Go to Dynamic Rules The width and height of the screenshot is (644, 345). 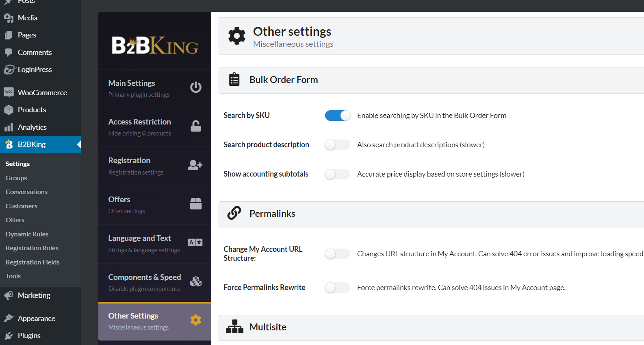click(x=27, y=234)
